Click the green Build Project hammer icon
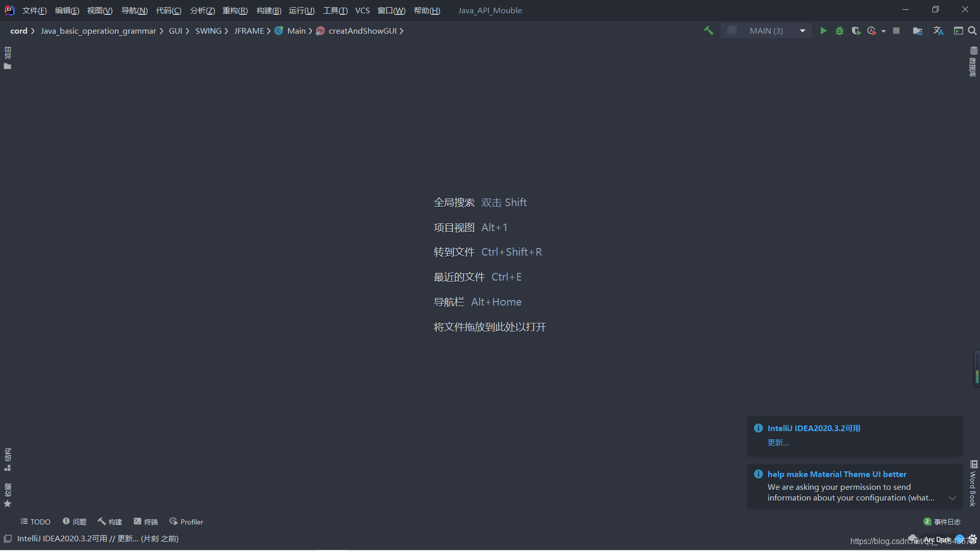This screenshot has height=551, width=980. [x=708, y=31]
